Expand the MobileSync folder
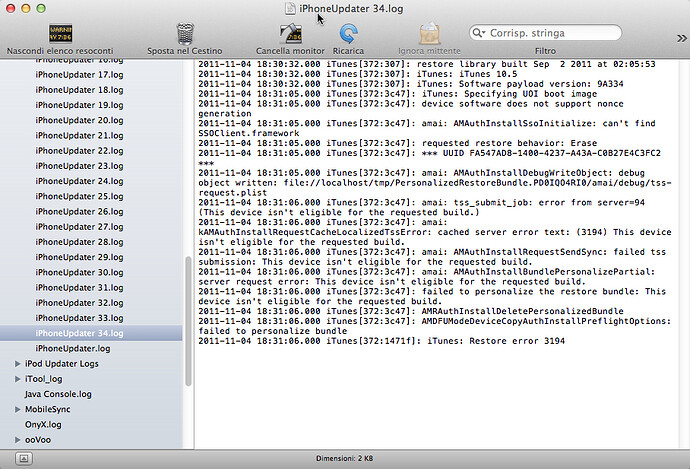This screenshot has height=469, width=690. click(x=17, y=409)
